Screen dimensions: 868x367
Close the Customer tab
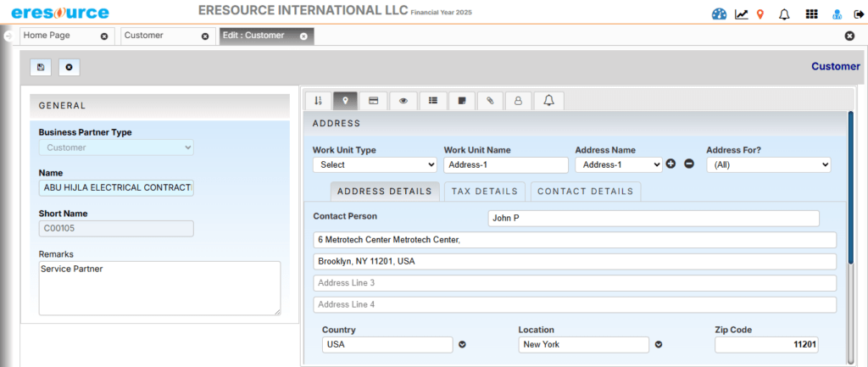pyautogui.click(x=204, y=36)
